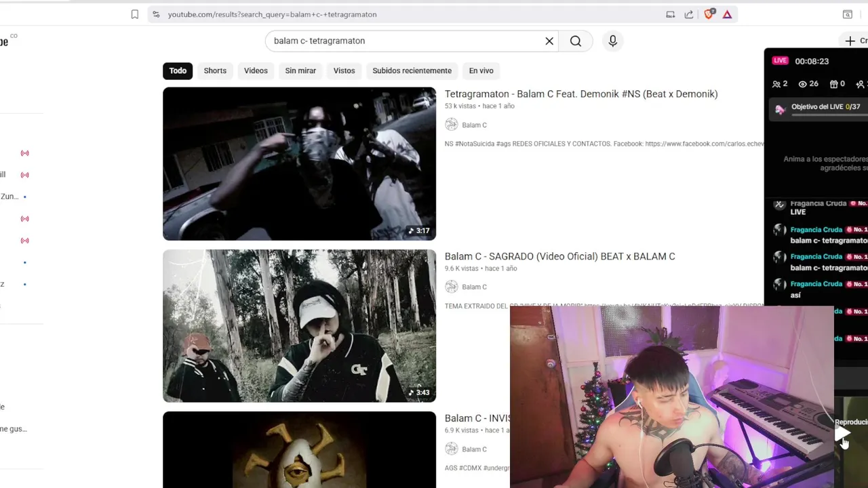
Task: Click Balam C avatar under Tetragramaton video
Action: pos(452,125)
